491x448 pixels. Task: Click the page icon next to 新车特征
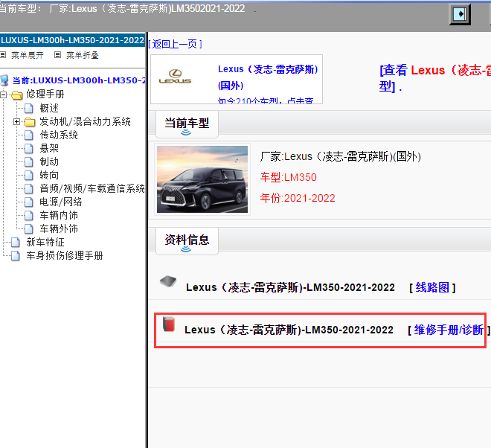pos(16,242)
